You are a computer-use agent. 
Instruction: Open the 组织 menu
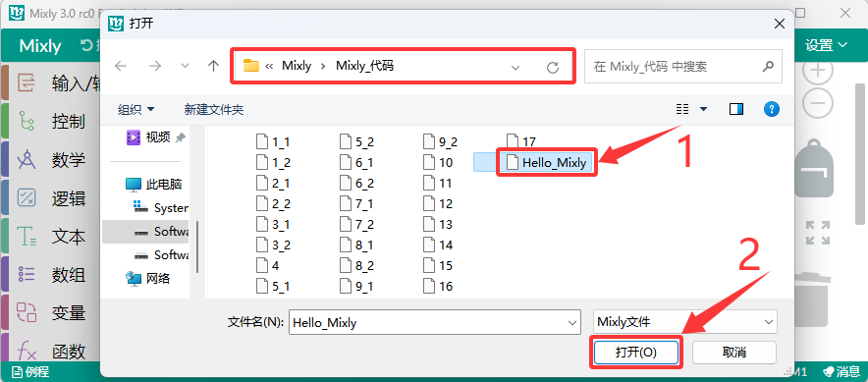point(136,110)
